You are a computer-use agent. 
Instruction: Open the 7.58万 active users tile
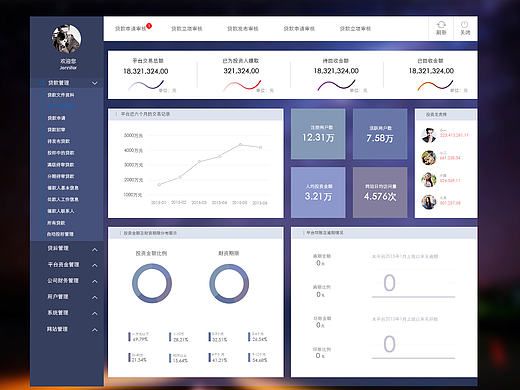pyautogui.click(x=380, y=134)
